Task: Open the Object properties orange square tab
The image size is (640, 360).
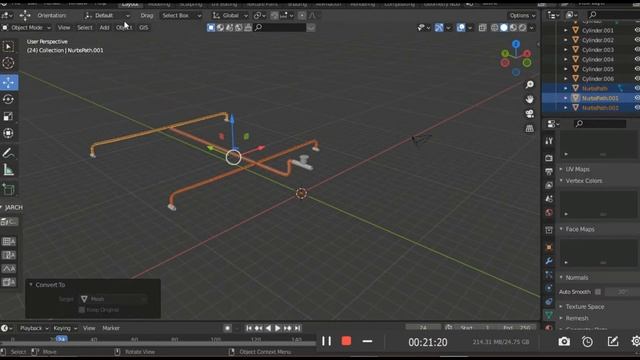Action: pyautogui.click(x=549, y=247)
